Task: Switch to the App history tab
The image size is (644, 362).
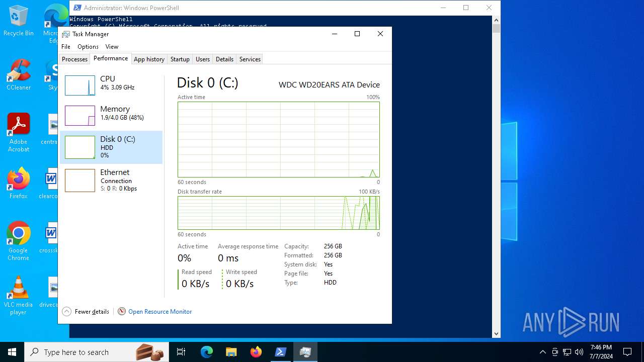Action: [149, 59]
